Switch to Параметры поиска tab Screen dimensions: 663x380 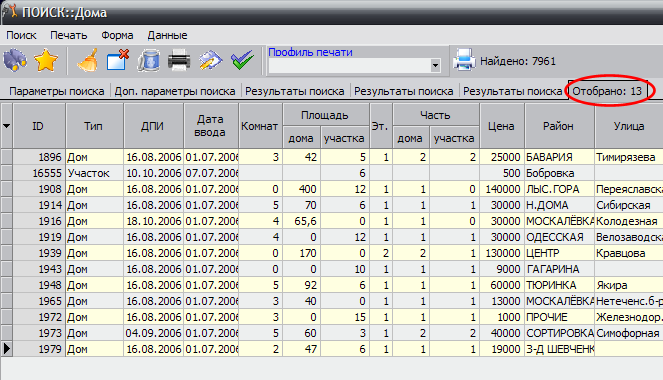tap(57, 91)
